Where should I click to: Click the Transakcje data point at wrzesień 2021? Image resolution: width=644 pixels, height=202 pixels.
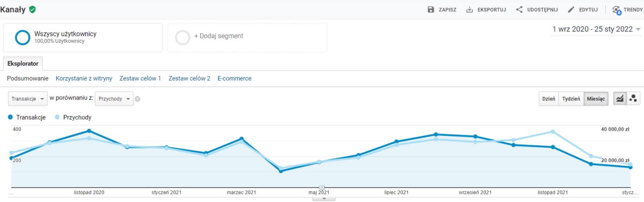[x=475, y=137]
